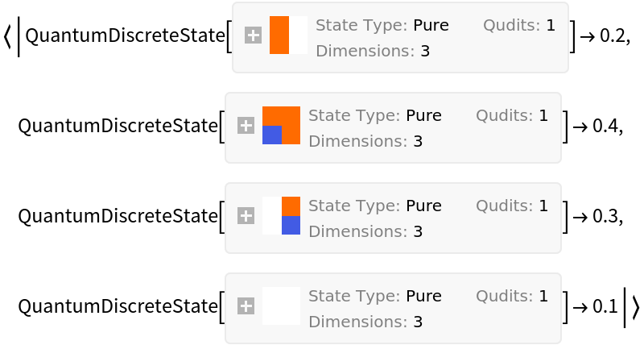
Task: Select the completely white state thumbnail
Action: coord(281,306)
